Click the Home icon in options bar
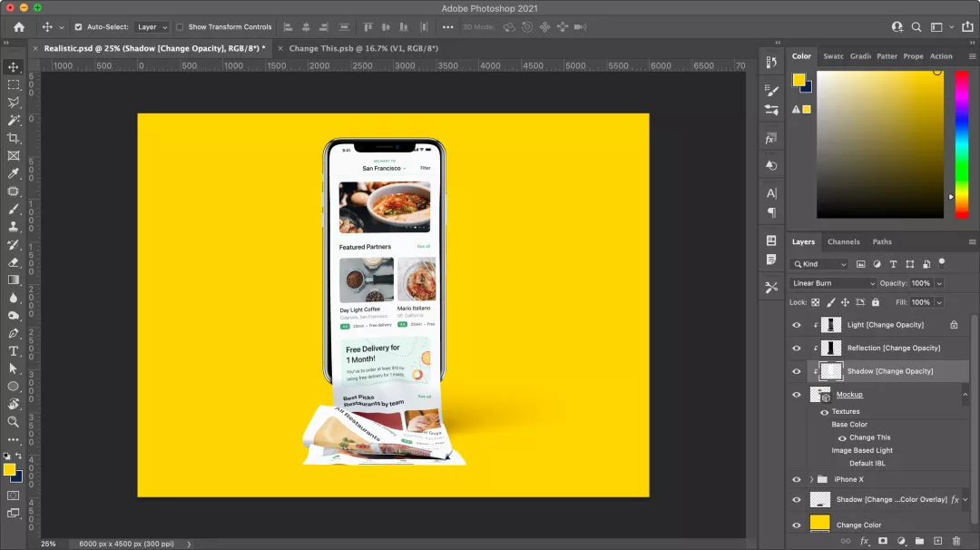The width and height of the screenshot is (980, 550). point(19,27)
